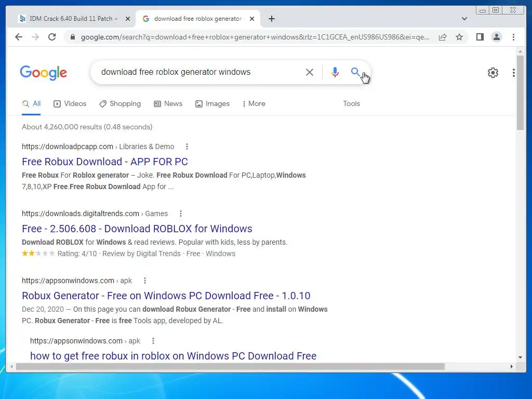Screen dimensions: 532x399
Task: Open options for indented appsonwindows.com result
Action: (x=153, y=341)
